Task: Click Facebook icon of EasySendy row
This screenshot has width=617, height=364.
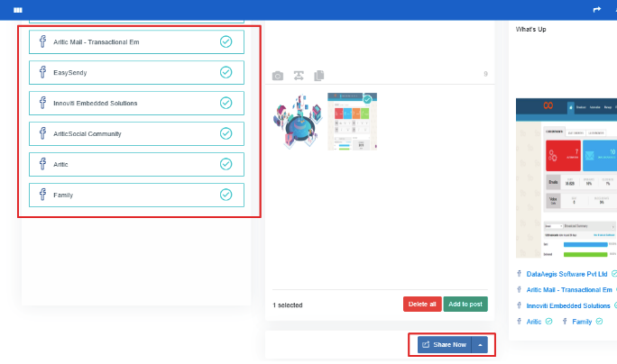Action: (42, 72)
